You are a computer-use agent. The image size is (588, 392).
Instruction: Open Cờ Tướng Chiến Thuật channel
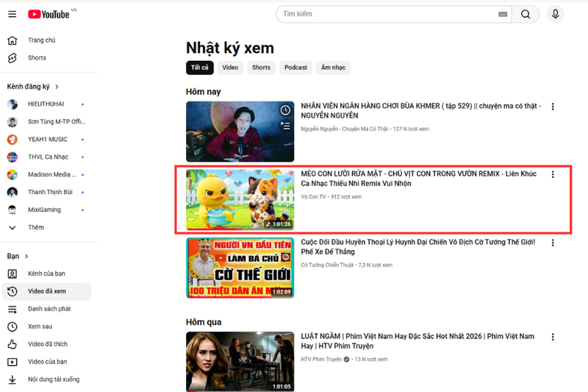327,266
